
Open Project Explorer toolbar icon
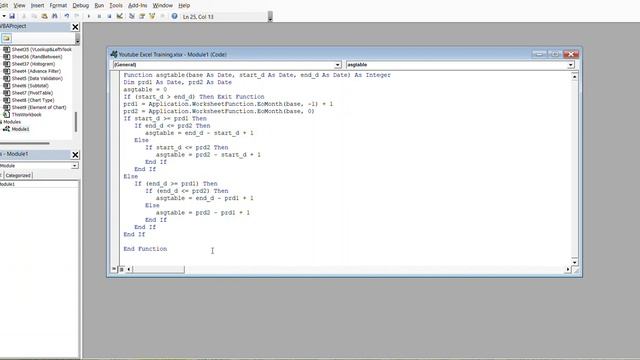point(132,16)
